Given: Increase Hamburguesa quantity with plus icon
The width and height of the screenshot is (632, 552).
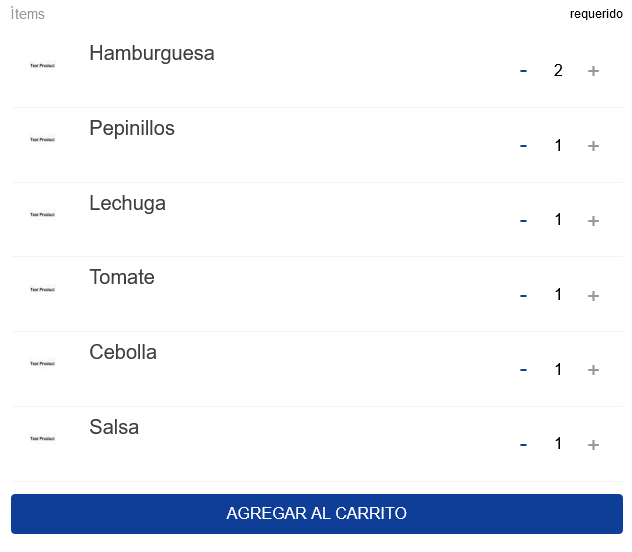Looking at the screenshot, I should pyautogui.click(x=593, y=71).
